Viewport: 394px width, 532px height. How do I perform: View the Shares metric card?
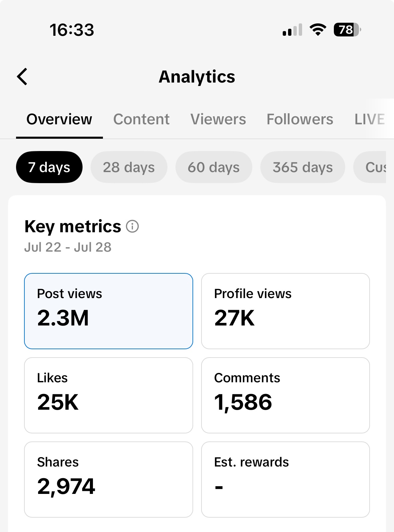coord(108,480)
